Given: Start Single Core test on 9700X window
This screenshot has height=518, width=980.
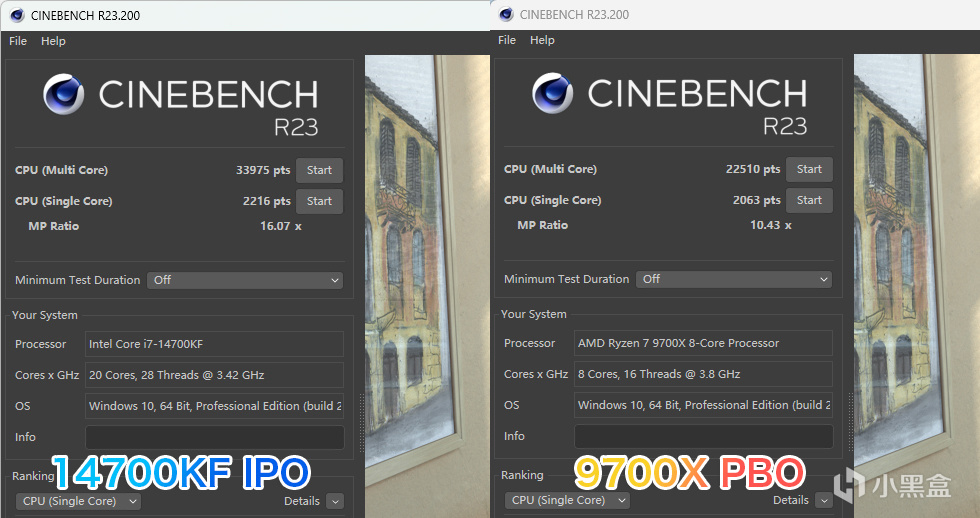Looking at the screenshot, I should click(809, 201).
